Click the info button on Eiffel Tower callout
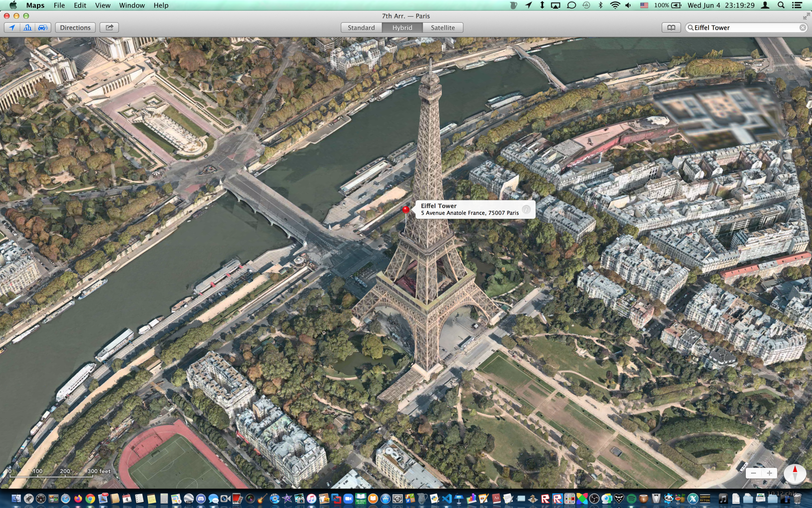The image size is (812, 508). [526, 209]
